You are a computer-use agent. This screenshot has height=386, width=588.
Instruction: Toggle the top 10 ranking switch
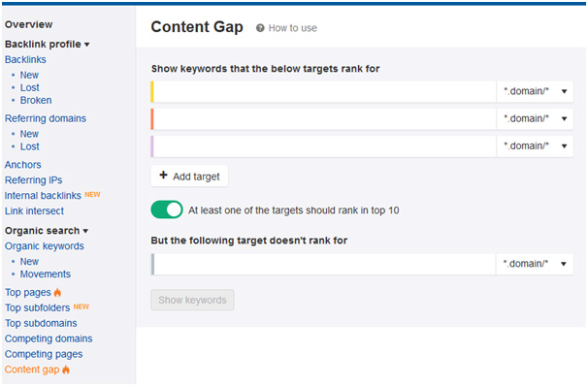(x=167, y=209)
